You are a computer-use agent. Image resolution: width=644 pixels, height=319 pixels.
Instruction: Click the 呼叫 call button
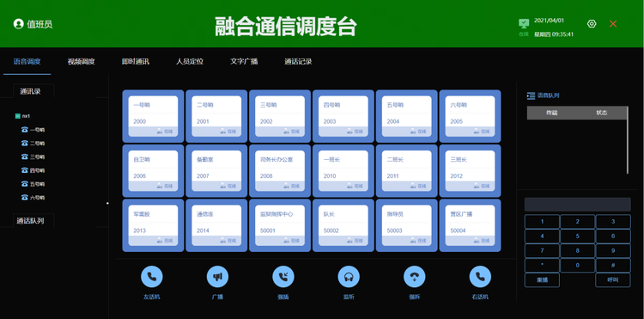(x=613, y=280)
